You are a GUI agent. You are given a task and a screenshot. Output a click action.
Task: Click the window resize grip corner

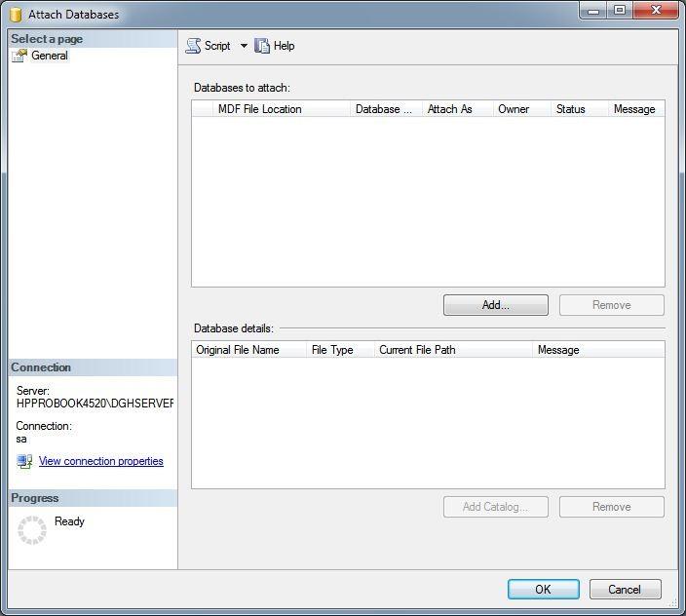(673, 603)
